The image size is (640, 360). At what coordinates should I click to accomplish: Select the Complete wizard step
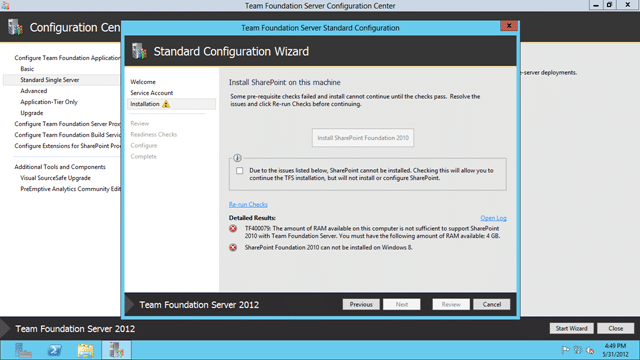143,156
